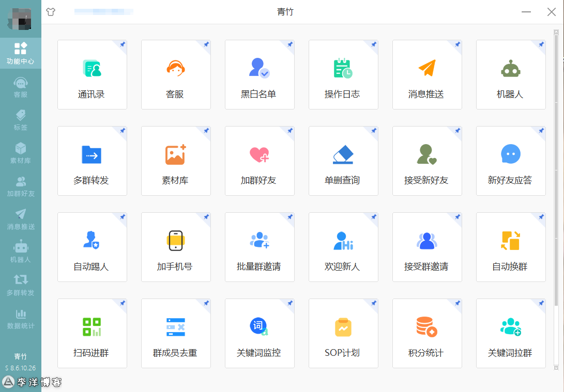Select the SOP计划 planning tool
This screenshot has width=564, height=392.
coord(343,333)
